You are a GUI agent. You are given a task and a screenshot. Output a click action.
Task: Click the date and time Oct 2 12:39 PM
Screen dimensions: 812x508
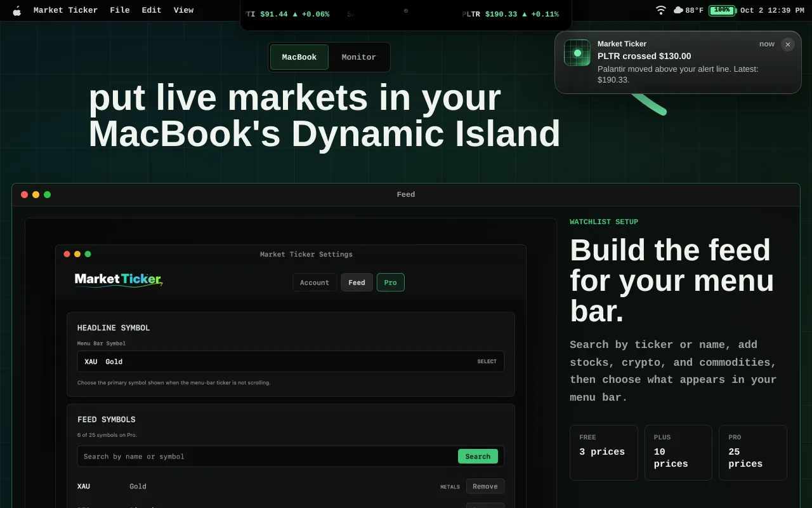pos(772,10)
